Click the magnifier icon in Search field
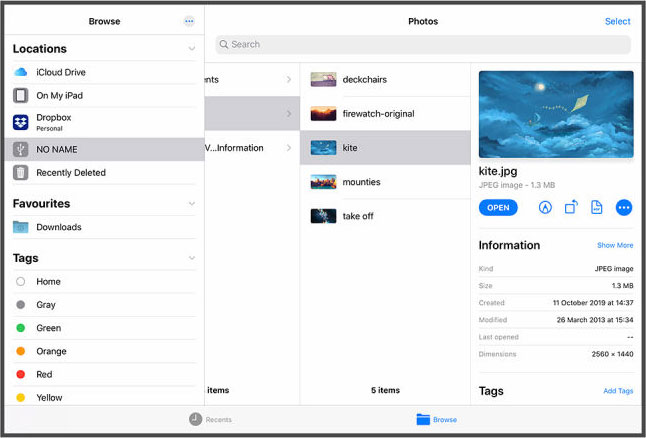 click(224, 44)
